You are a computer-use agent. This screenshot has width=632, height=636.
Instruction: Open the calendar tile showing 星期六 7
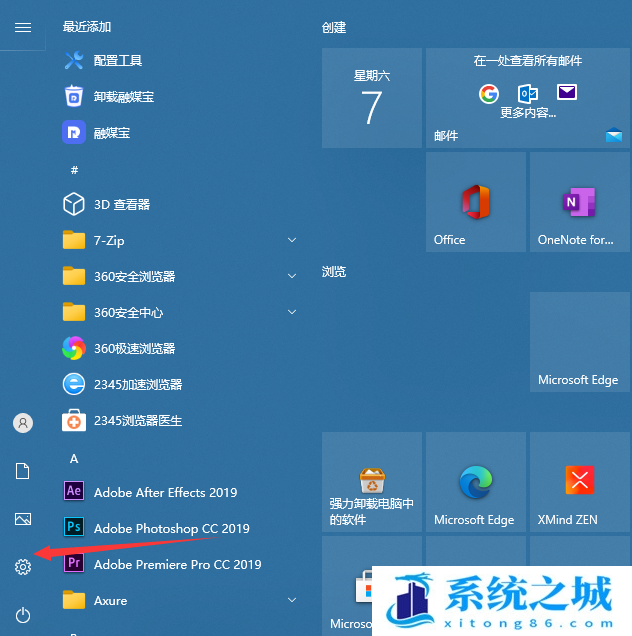(372, 98)
